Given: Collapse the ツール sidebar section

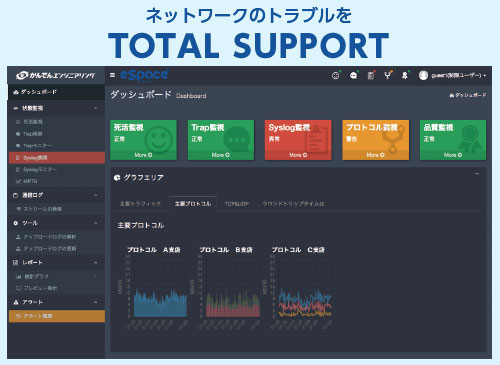Looking at the screenshot, I should [x=56, y=223].
